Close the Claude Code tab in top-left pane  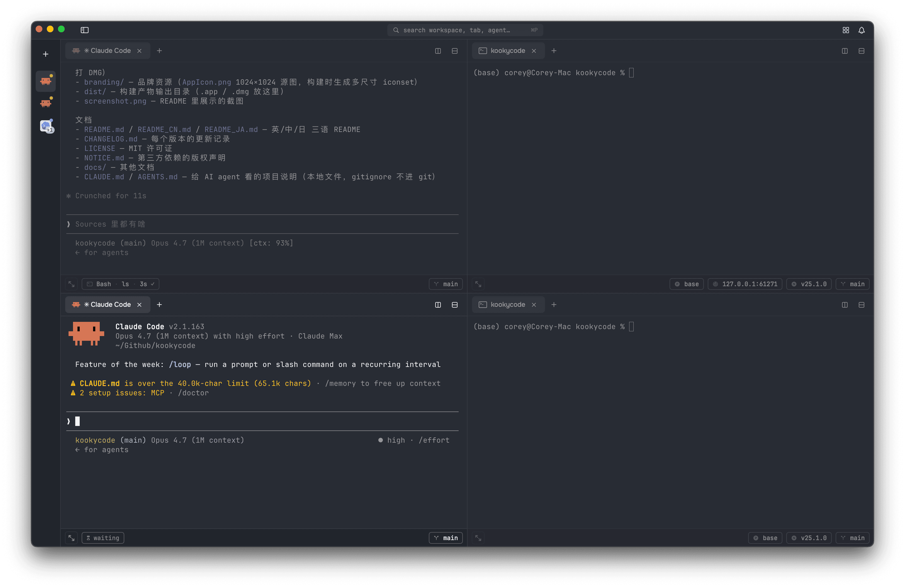pos(140,51)
